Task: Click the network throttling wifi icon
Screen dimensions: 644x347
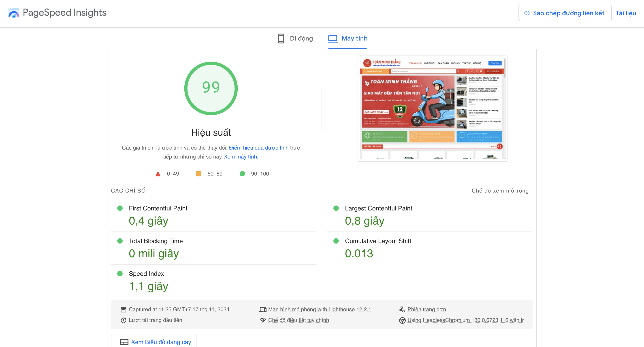Action: 263,320
